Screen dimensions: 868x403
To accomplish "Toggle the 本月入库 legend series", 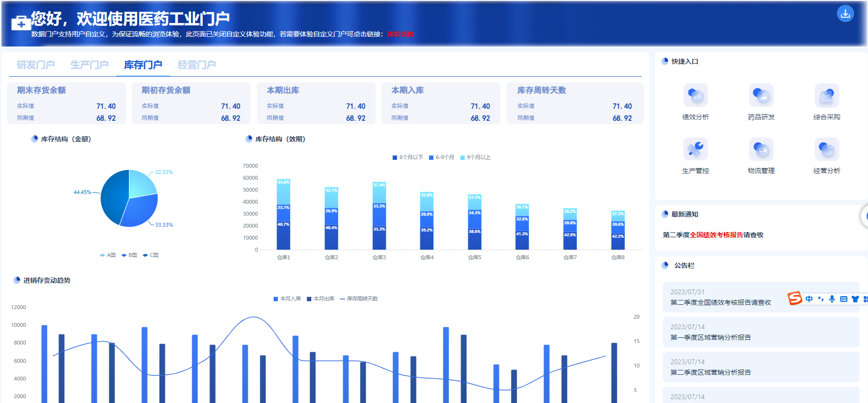I will click(x=287, y=299).
